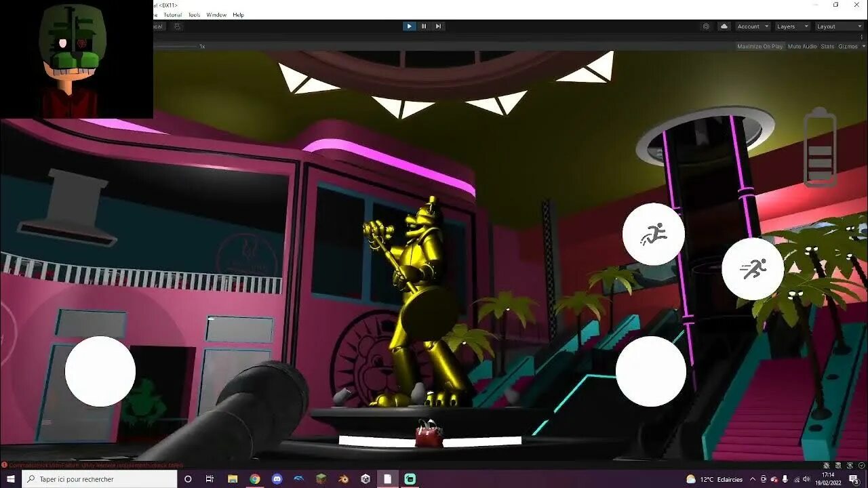Image resolution: width=868 pixels, height=488 pixels.
Task: Open the Layout dropdown
Action: click(838, 26)
